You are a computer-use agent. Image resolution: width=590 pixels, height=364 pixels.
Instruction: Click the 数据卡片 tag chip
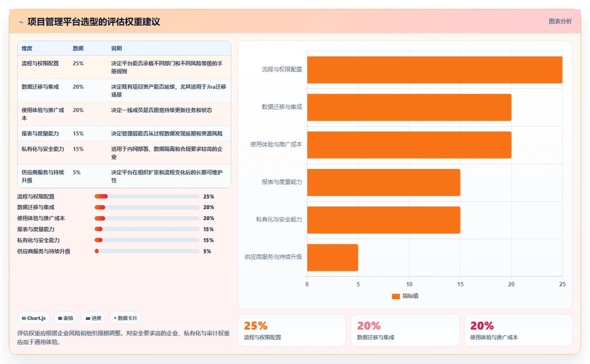pos(125,318)
